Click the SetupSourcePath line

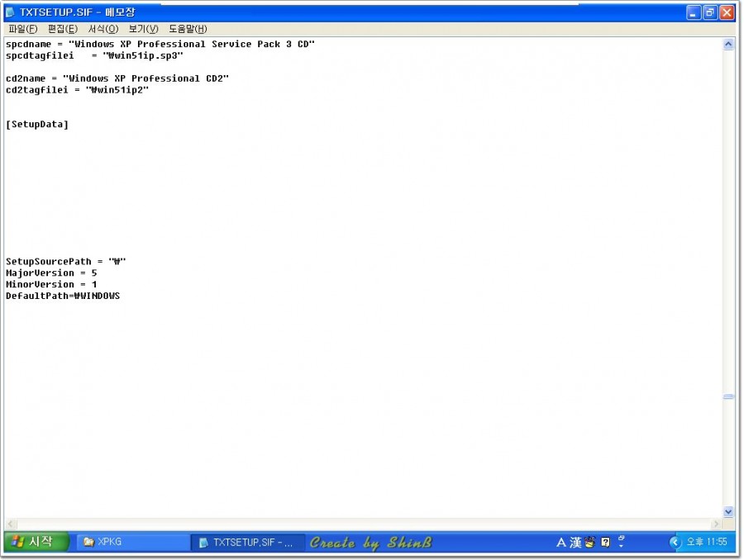pyautogui.click(x=66, y=261)
